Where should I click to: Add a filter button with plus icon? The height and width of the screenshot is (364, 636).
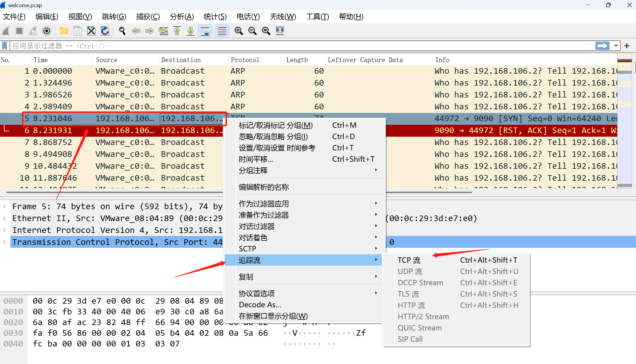click(x=627, y=46)
